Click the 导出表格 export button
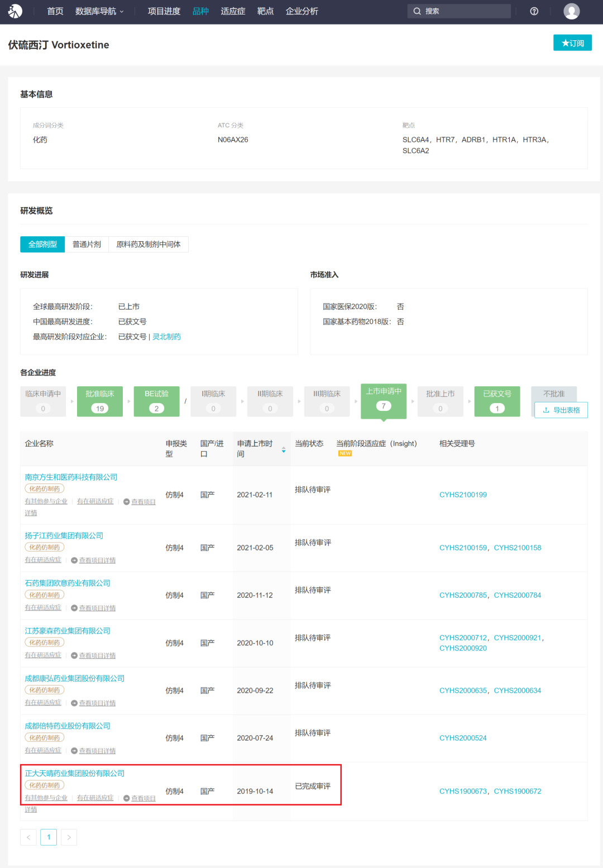Image resolution: width=603 pixels, height=868 pixels. (561, 410)
